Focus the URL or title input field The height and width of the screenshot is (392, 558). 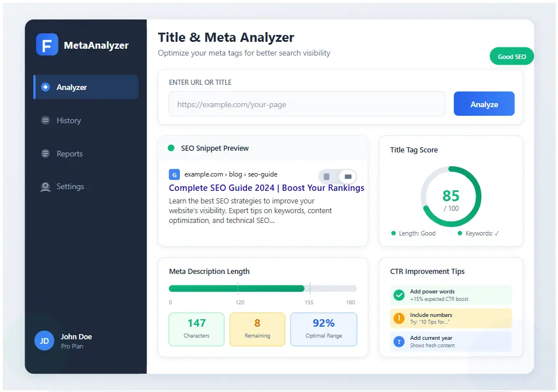(307, 104)
